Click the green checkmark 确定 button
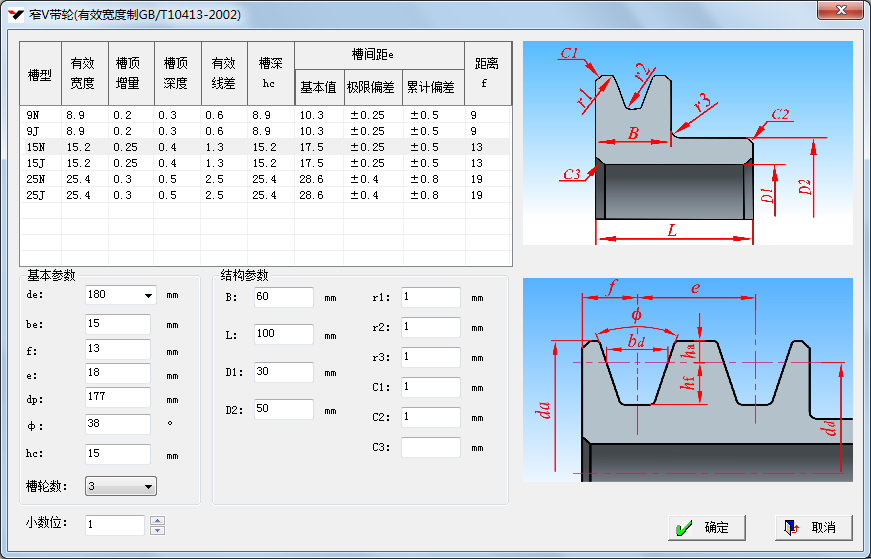The width and height of the screenshot is (871, 559). tap(707, 527)
